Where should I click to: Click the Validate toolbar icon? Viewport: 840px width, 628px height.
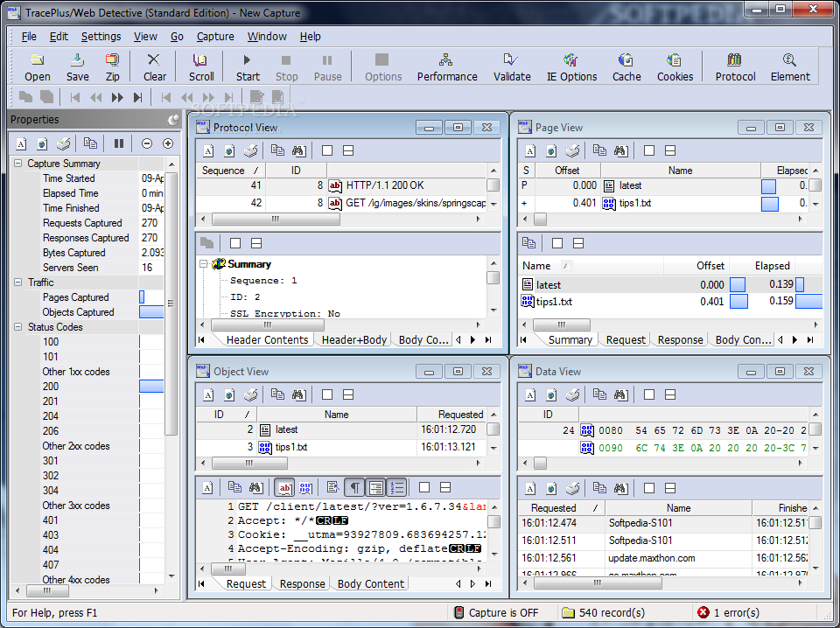tap(512, 67)
